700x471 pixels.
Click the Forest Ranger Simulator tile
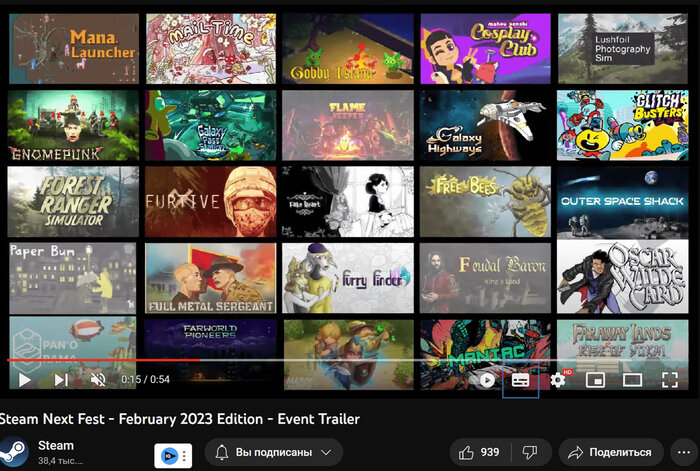point(73,202)
